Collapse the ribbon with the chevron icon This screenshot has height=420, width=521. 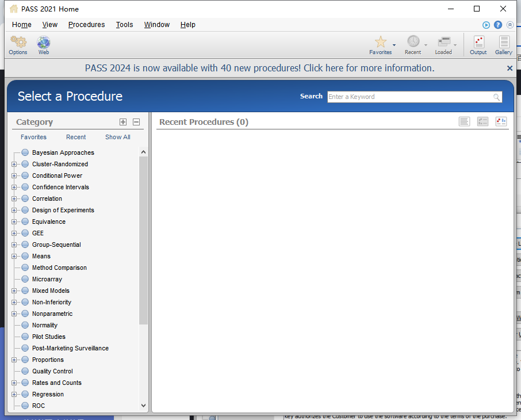tap(510, 25)
